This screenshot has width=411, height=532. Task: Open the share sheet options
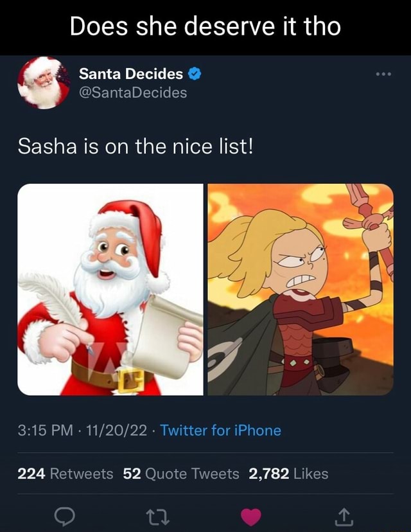coord(344,515)
